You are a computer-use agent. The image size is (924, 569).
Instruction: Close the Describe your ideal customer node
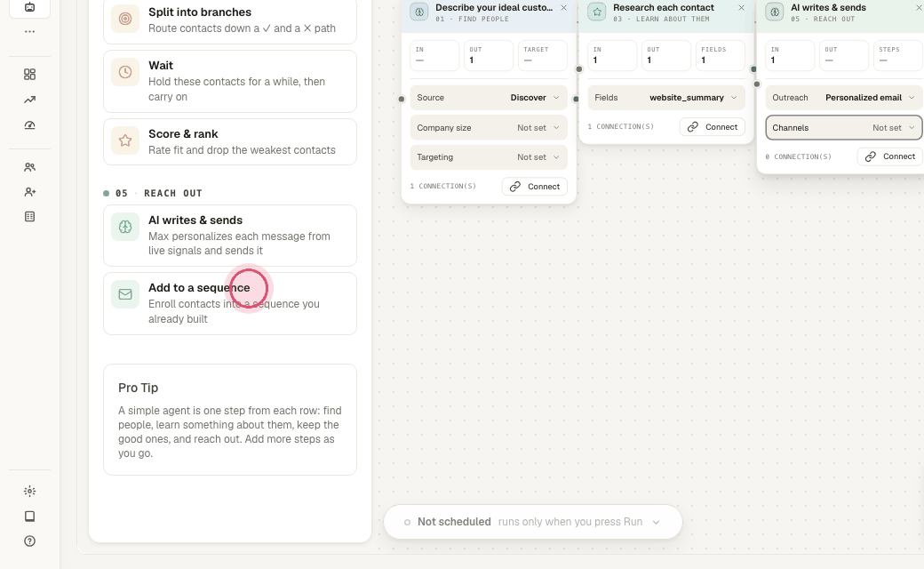(x=564, y=8)
